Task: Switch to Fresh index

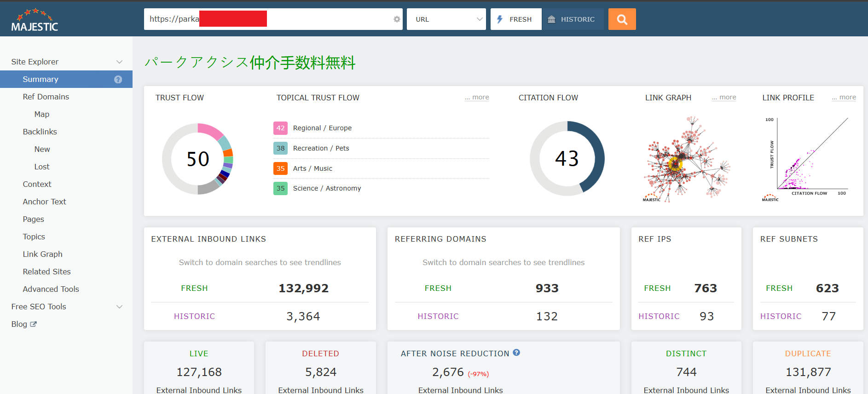Action: click(515, 19)
